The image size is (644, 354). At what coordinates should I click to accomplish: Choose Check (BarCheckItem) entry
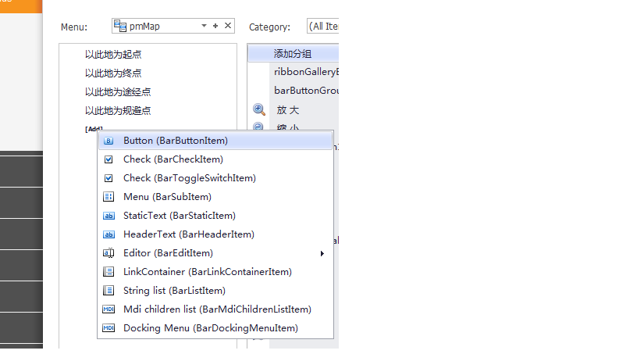coord(215,159)
